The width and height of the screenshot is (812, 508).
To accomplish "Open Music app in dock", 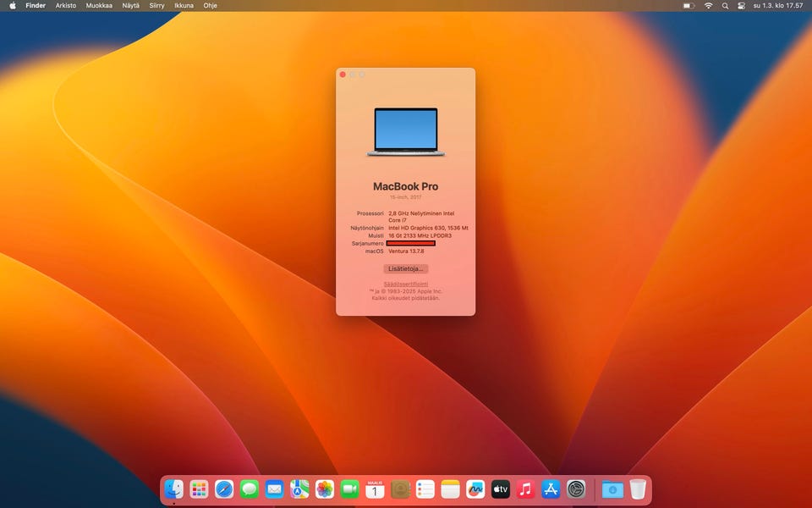I will click(525, 489).
